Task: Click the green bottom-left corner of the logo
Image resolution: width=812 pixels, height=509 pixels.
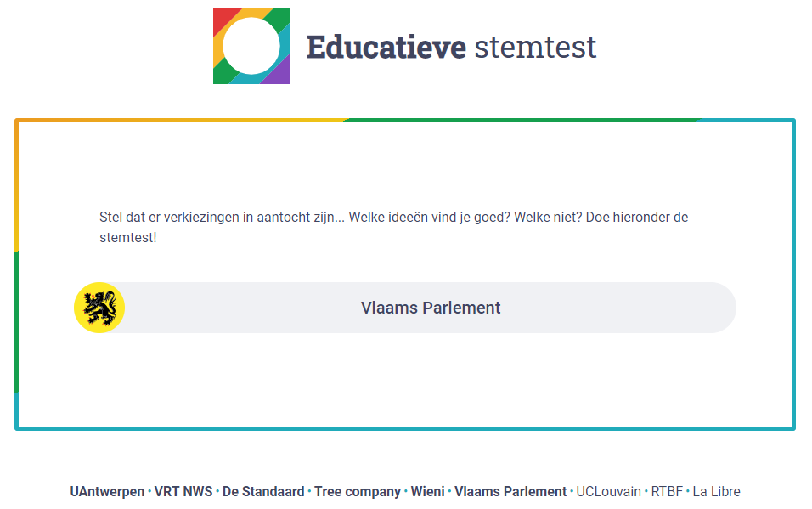Action: pos(223,73)
